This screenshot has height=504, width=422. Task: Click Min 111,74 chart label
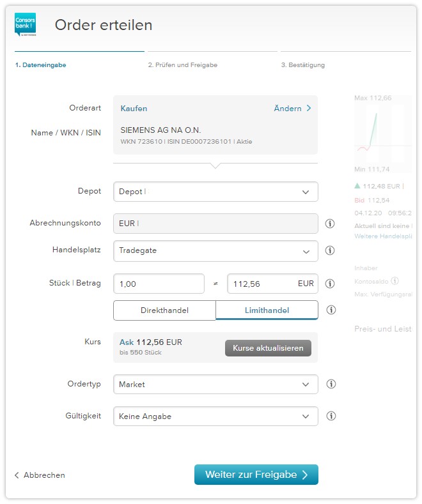tap(372, 169)
